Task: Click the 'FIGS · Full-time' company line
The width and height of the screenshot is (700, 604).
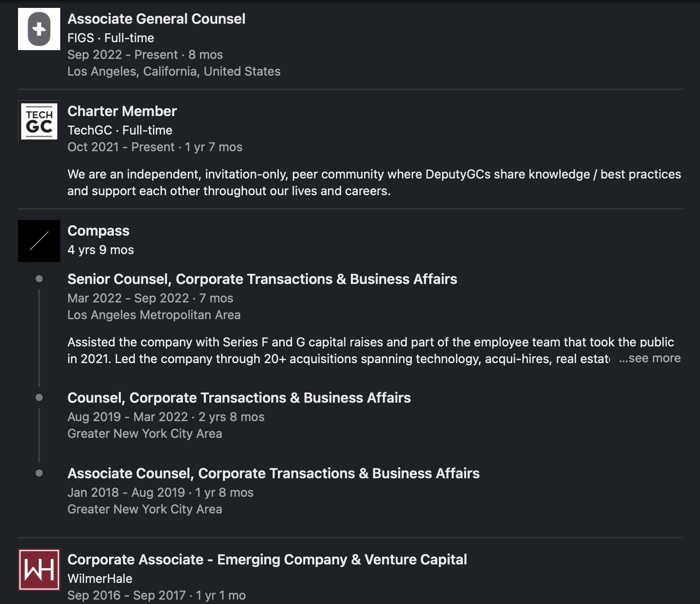Action: coord(110,38)
